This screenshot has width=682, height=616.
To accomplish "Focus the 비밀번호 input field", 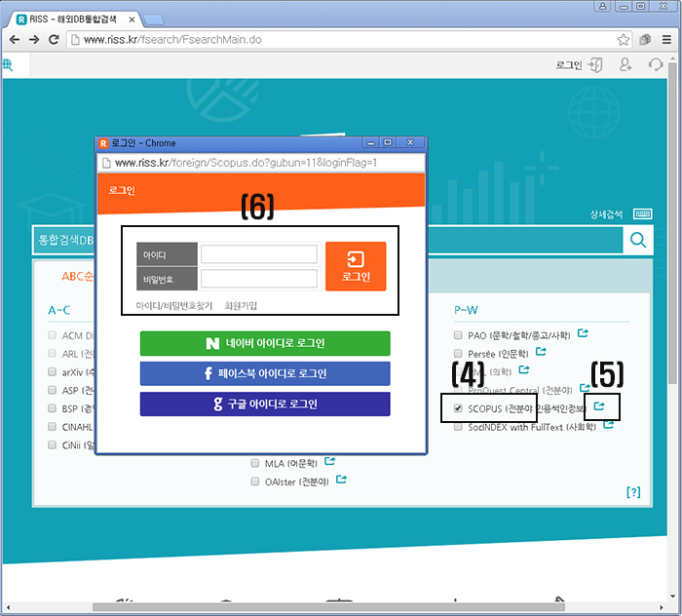I will [x=259, y=279].
